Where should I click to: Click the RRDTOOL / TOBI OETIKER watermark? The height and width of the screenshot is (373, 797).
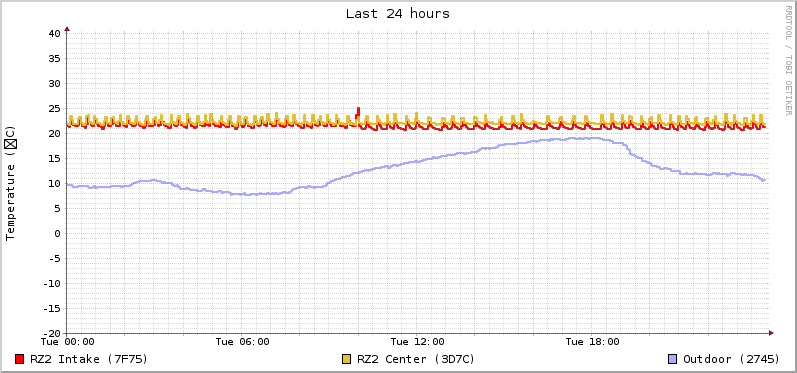pos(788,60)
